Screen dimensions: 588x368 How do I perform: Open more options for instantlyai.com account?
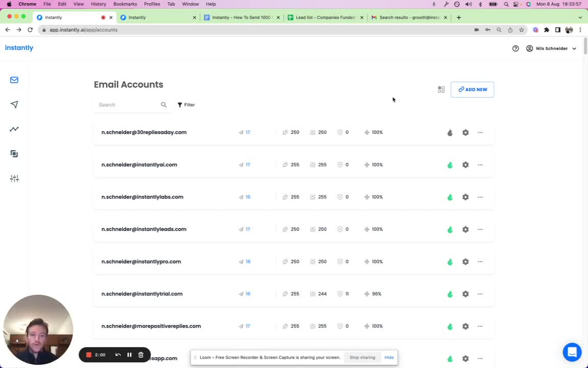point(480,165)
